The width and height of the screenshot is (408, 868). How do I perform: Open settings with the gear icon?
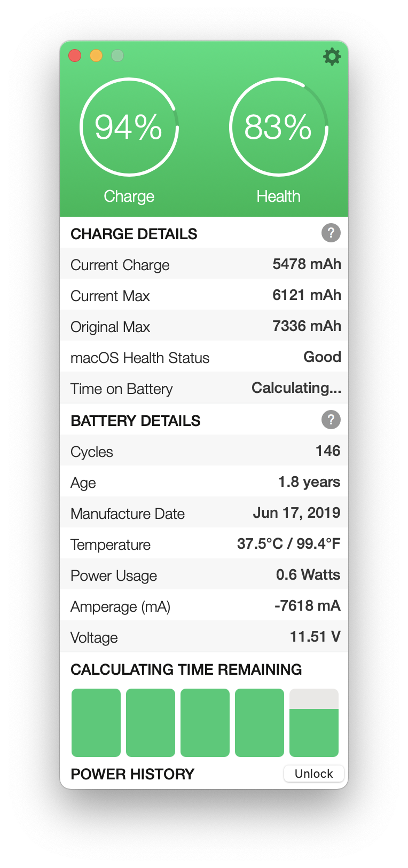[x=332, y=56]
